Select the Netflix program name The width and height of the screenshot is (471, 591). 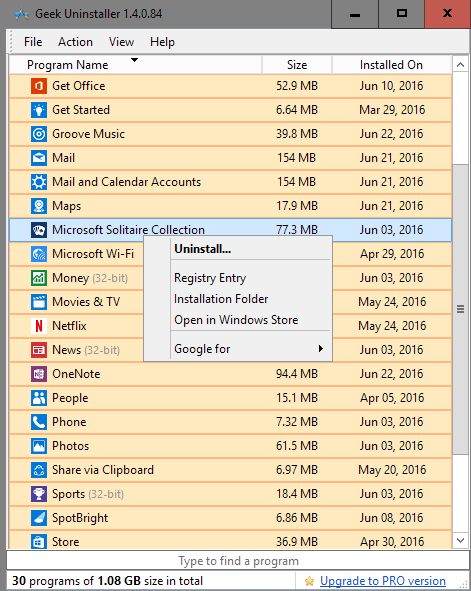click(69, 326)
